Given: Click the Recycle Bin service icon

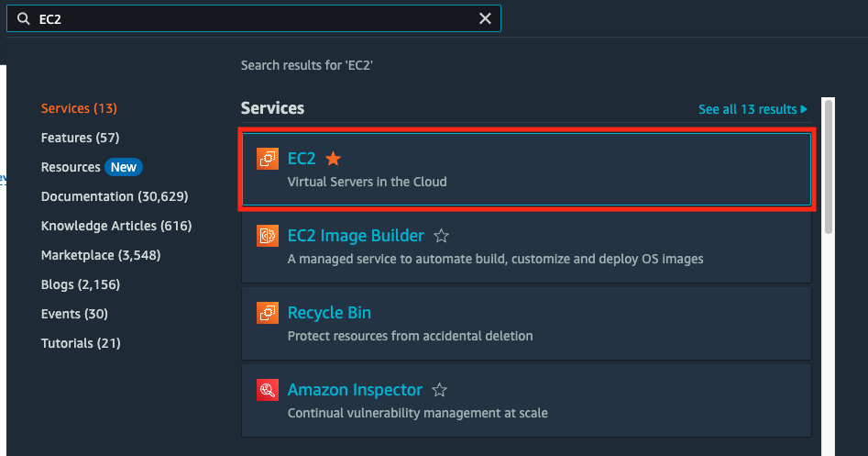Looking at the screenshot, I should click(268, 313).
